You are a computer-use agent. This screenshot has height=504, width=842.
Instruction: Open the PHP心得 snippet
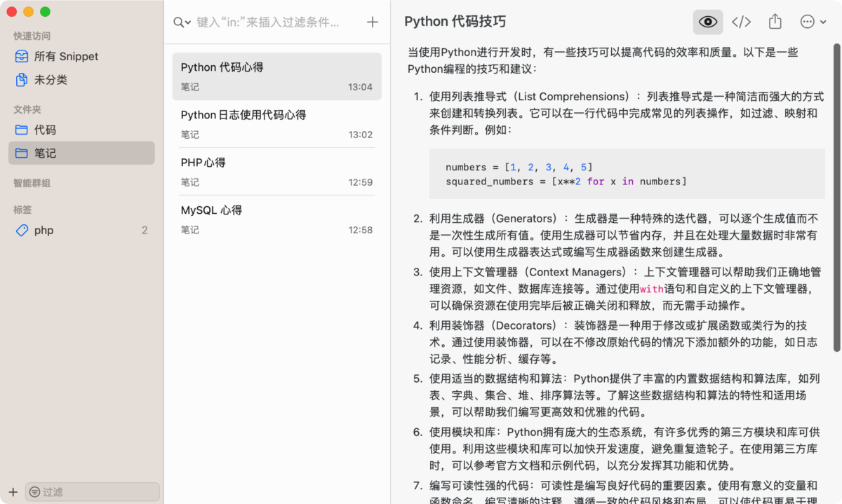click(x=276, y=172)
